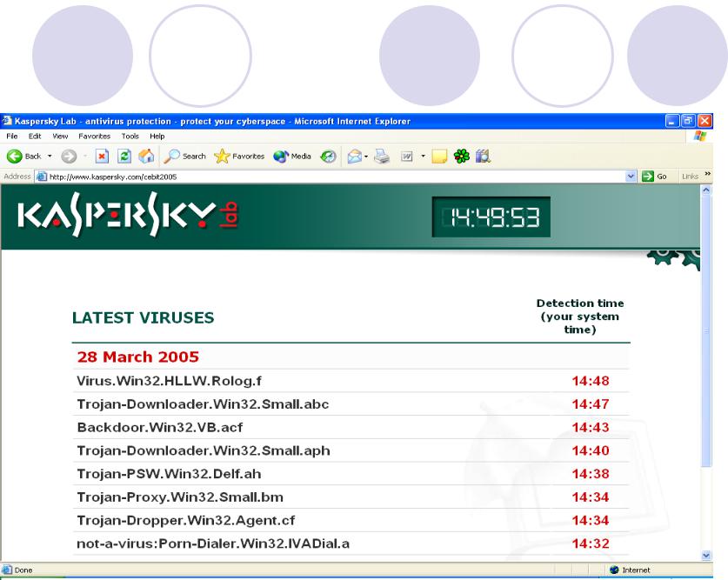Select not-a-virus:Porn-Dialer.Win32.IVADial.a row
This screenshot has width=728, height=580.
[x=351, y=543]
